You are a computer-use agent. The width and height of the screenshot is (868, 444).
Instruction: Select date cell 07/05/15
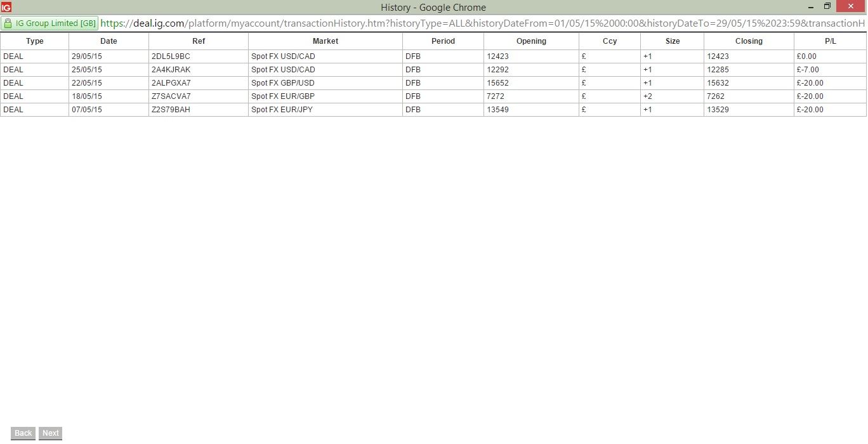(x=109, y=110)
